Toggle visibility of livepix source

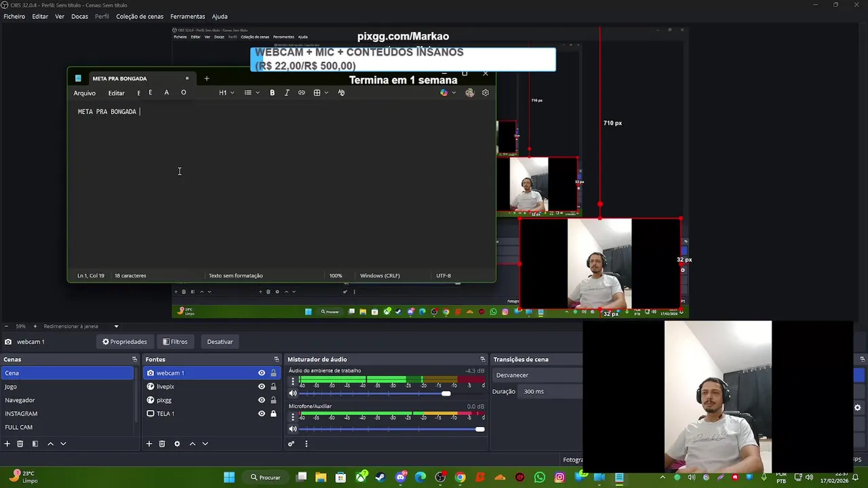261,386
